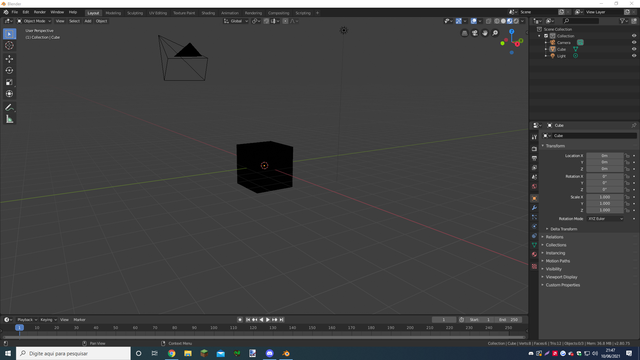Open Render properties tab

coord(534,149)
